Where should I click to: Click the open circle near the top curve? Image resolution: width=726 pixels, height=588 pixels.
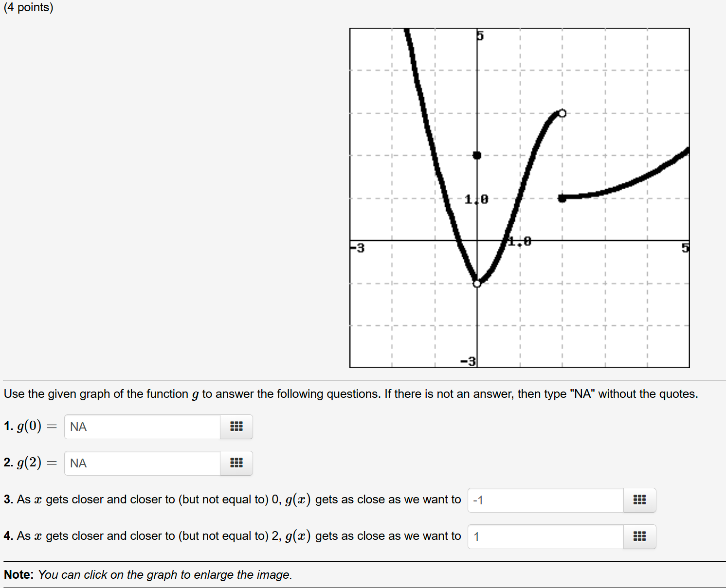[x=562, y=113]
